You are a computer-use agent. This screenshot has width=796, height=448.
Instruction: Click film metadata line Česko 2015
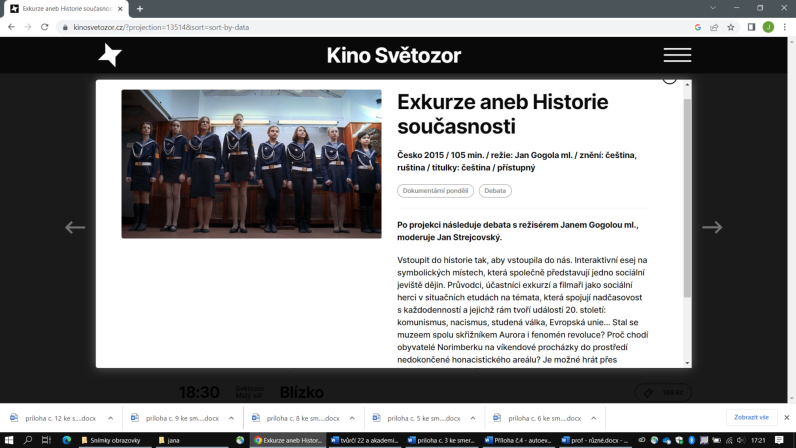click(517, 161)
